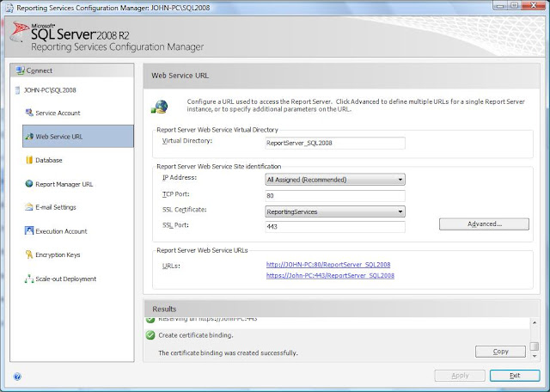Click the Scale-out Deployment icon
The width and height of the screenshot is (550, 392).
[29, 279]
